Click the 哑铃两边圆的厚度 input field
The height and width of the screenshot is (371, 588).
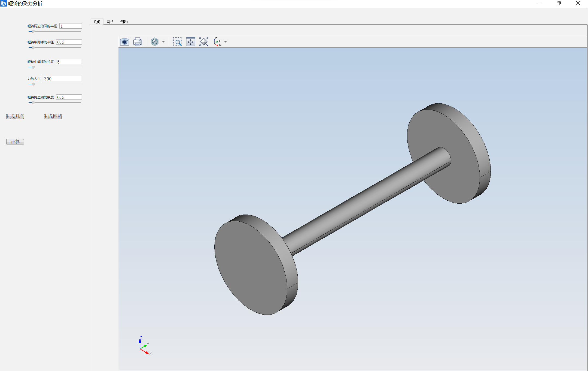click(x=69, y=97)
